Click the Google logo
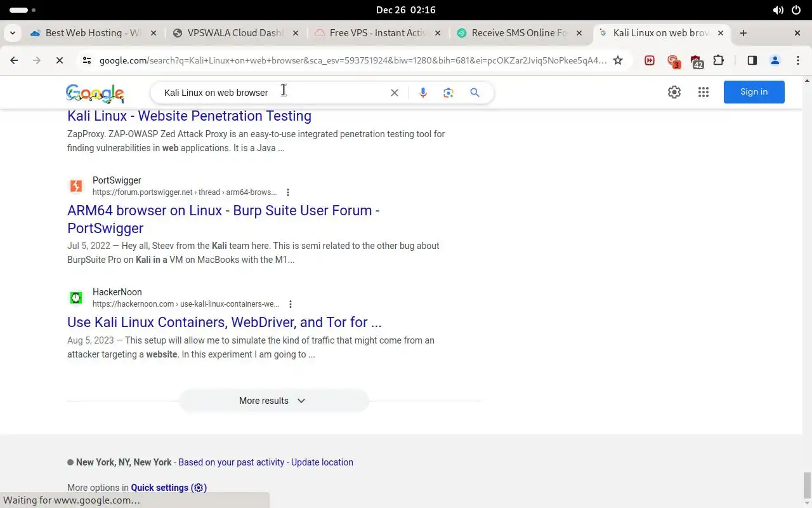812x508 pixels. (95, 93)
